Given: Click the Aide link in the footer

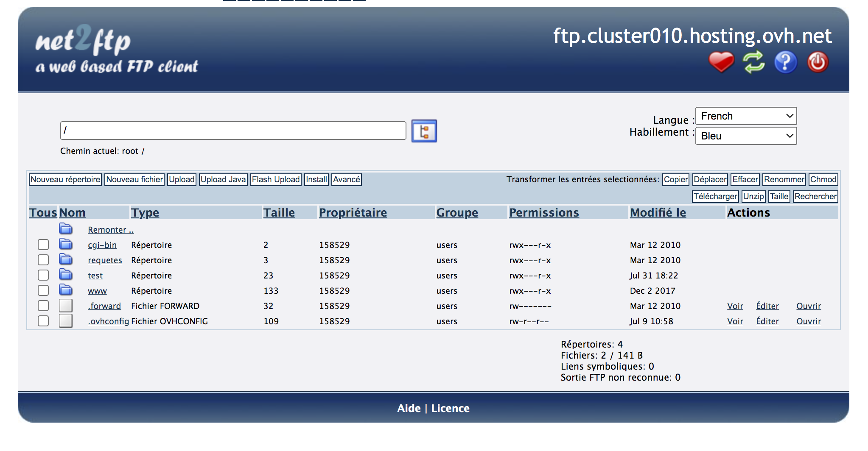Looking at the screenshot, I should click(409, 408).
